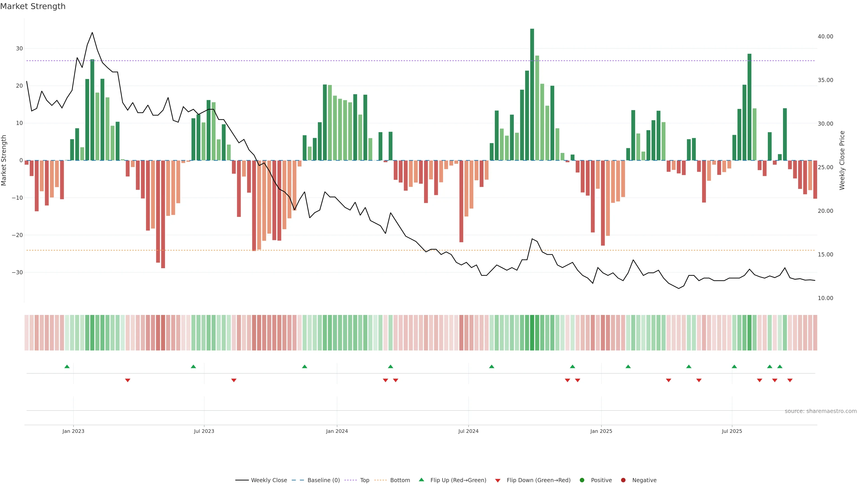Click the green flip-up marker before Jul 2023
The image size is (868, 488).
coord(193,366)
